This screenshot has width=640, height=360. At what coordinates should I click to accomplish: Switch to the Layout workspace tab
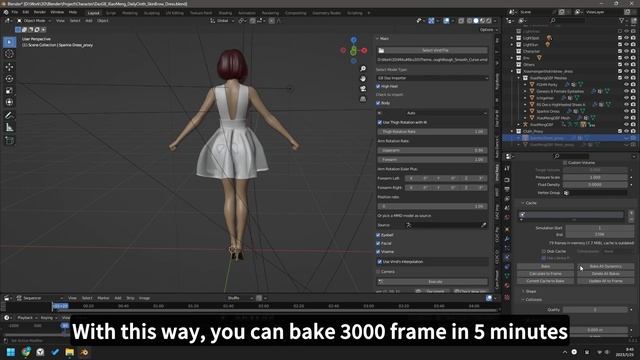(x=93, y=13)
